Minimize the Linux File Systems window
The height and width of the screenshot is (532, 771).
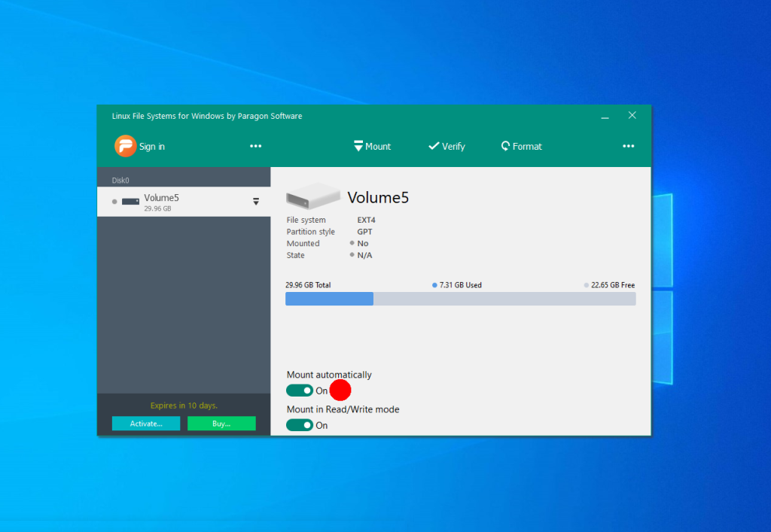tap(605, 117)
